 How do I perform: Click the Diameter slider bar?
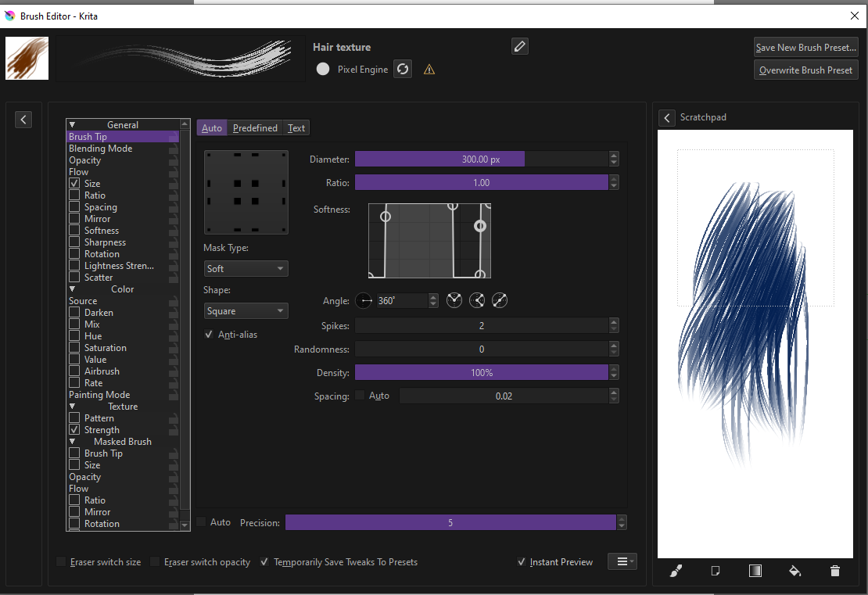click(481, 160)
